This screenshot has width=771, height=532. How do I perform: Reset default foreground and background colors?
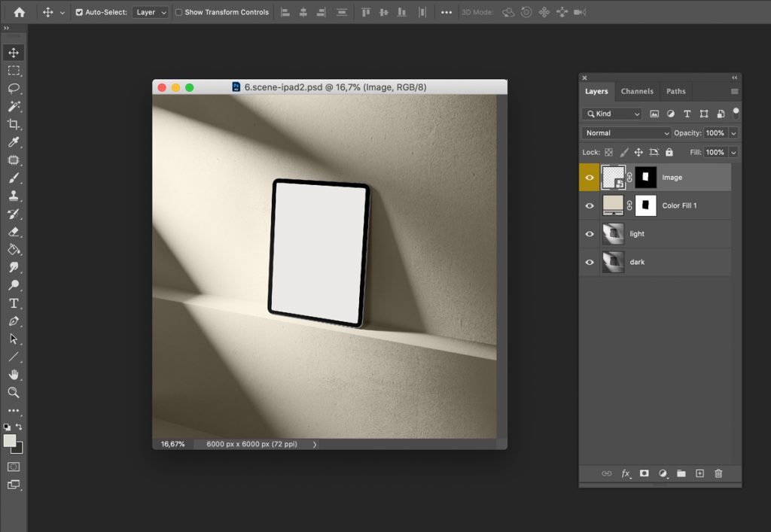pyautogui.click(x=7, y=427)
